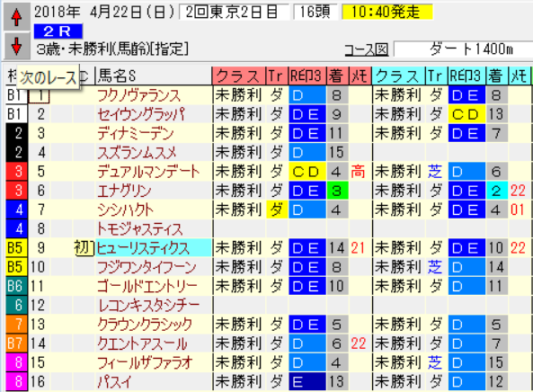Viewport: 533px width, 392px height.
Task: Click horse number 1 box
Action: pyautogui.click(x=40, y=96)
